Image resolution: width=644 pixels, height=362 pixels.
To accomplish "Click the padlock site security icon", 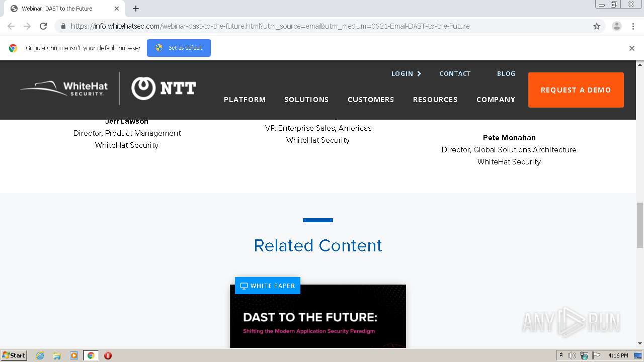I will [x=63, y=26].
